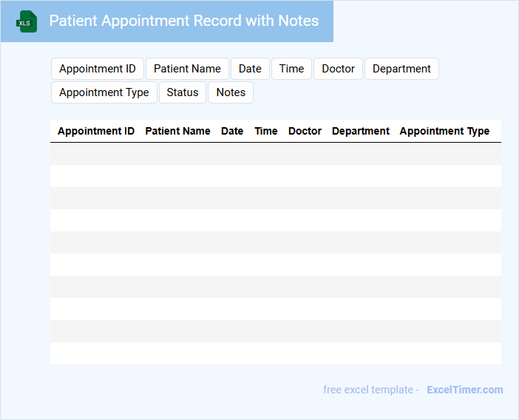Click the Department column header

pyautogui.click(x=361, y=131)
